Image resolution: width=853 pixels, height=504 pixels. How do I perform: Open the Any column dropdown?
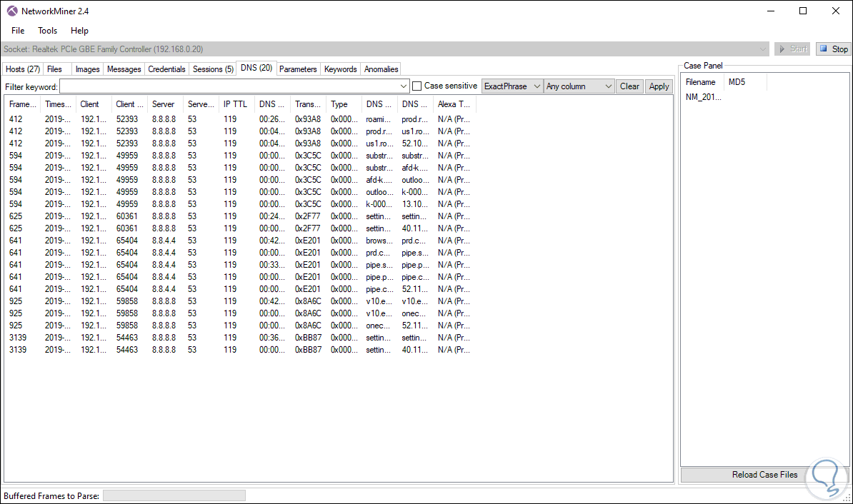pos(579,86)
